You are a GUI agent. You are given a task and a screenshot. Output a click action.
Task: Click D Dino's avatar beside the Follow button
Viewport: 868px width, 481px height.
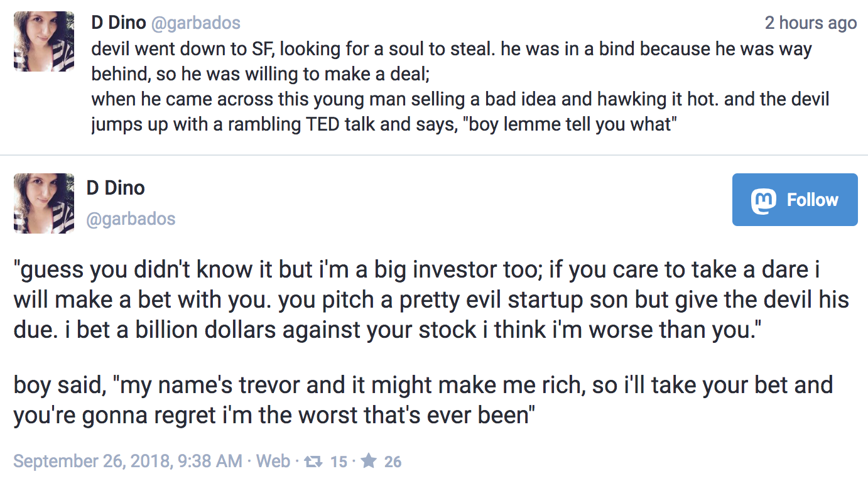44,203
